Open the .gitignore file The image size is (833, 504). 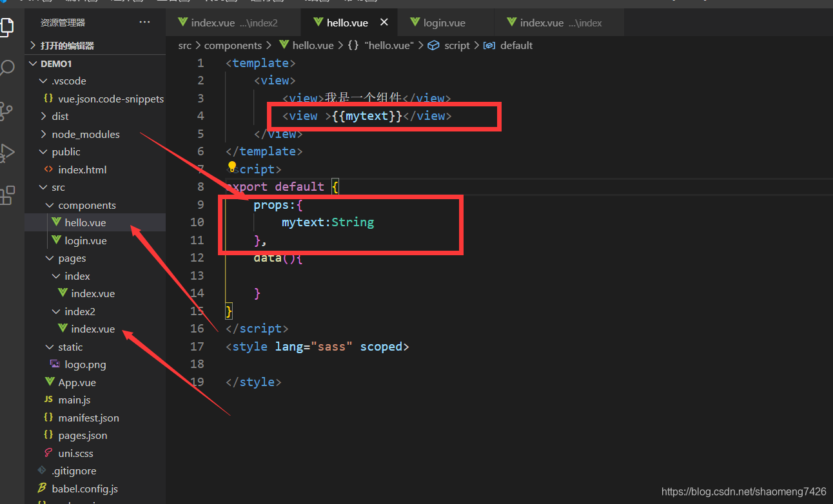click(95, 471)
